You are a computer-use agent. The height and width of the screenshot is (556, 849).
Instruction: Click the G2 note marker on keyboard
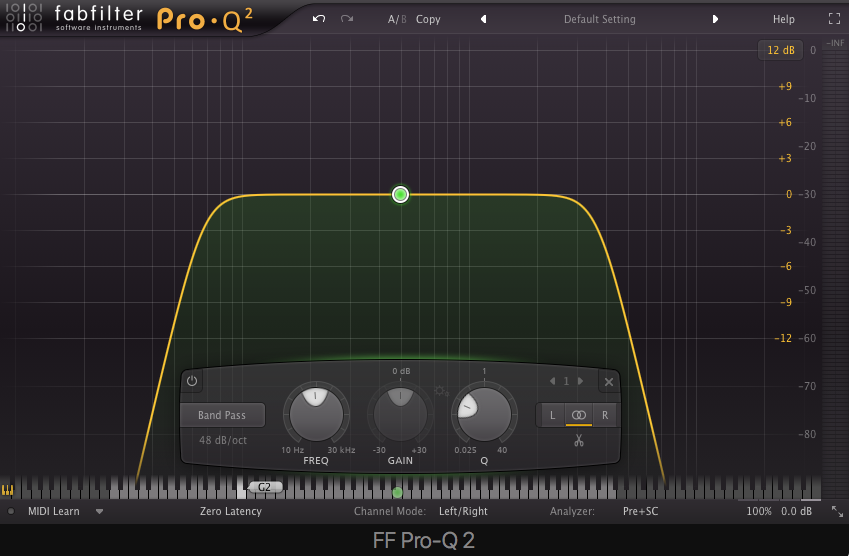(264, 487)
